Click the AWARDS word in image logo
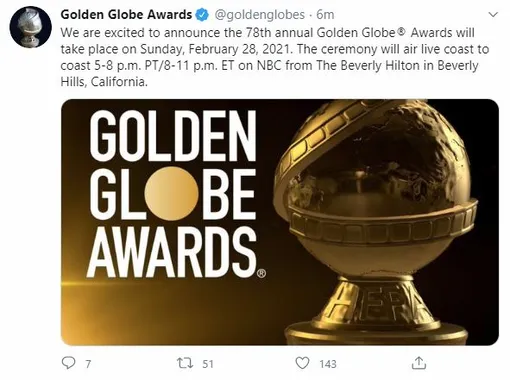The height and width of the screenshot is (380, 510). tap(171, 252)
